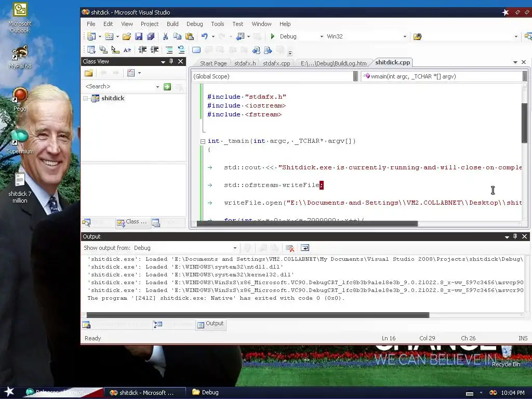Image resolution: width=532 pixels, height=399 pixels.
Task: Start debugging with the green play icon
Action: coord(272,36)
